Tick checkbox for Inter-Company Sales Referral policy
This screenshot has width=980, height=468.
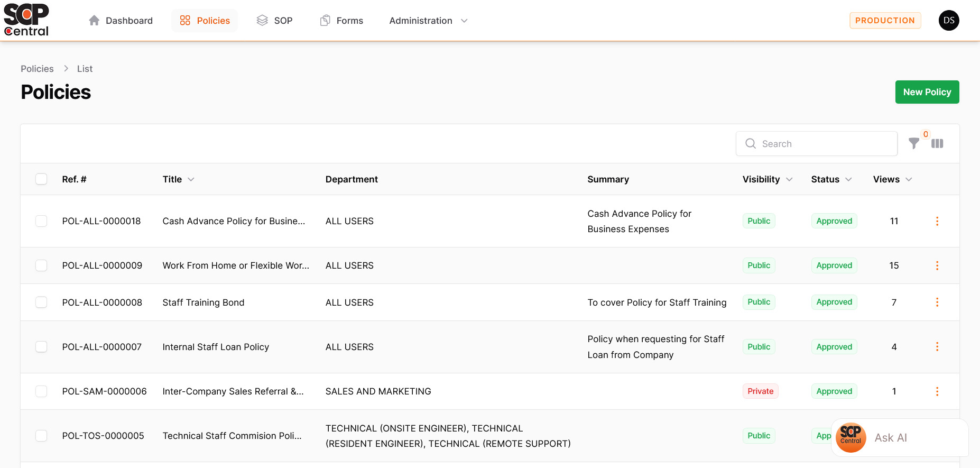click(41, 391)
